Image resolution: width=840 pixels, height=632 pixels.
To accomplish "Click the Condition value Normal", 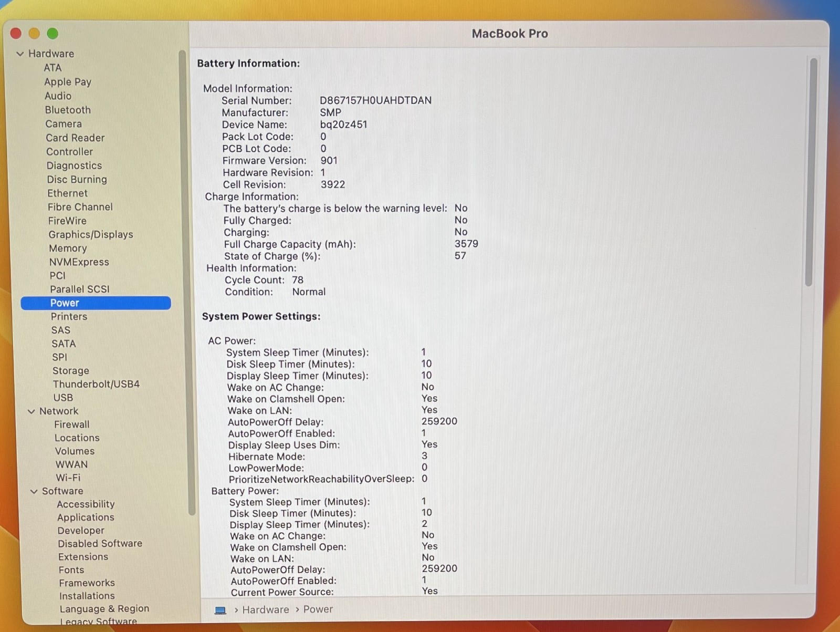I will pyautogui.click(x=309, y=292).
